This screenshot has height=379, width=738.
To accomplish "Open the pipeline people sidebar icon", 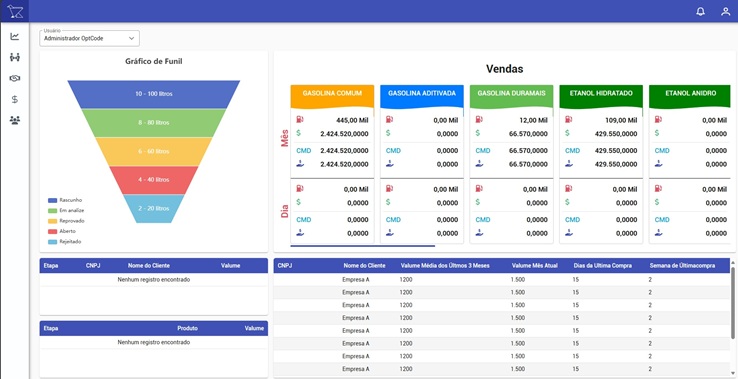I will coord(15,57).
